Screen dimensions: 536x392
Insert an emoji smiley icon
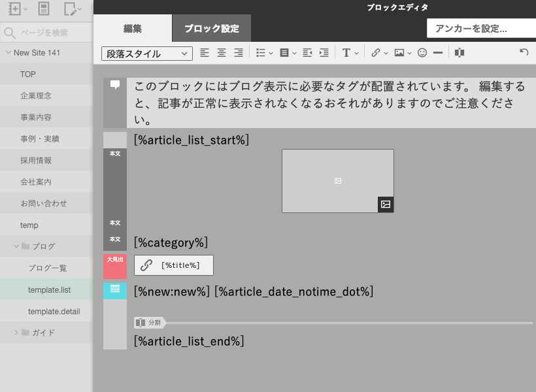(422, 53)
